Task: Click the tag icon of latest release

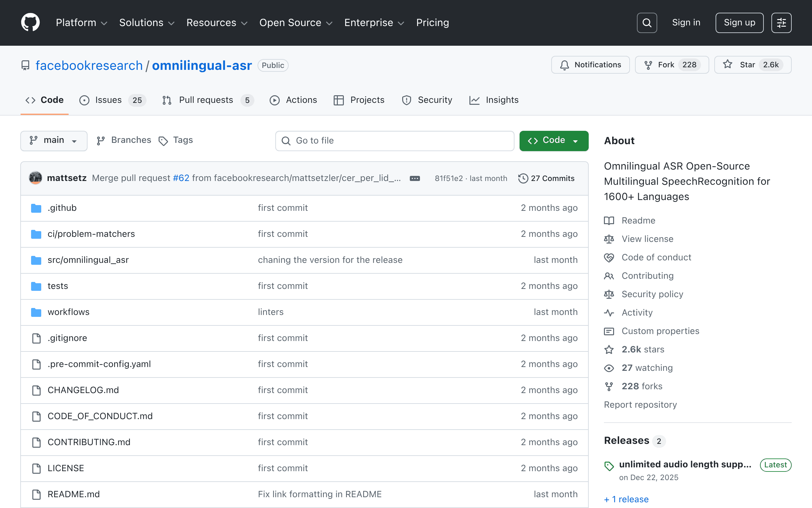Action: (x=609, y=466)
